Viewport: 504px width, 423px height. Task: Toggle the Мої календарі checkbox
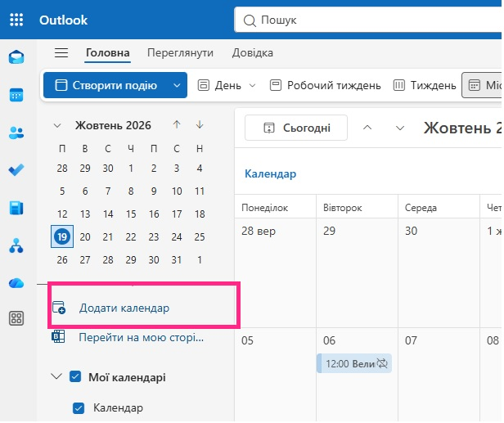75,376
